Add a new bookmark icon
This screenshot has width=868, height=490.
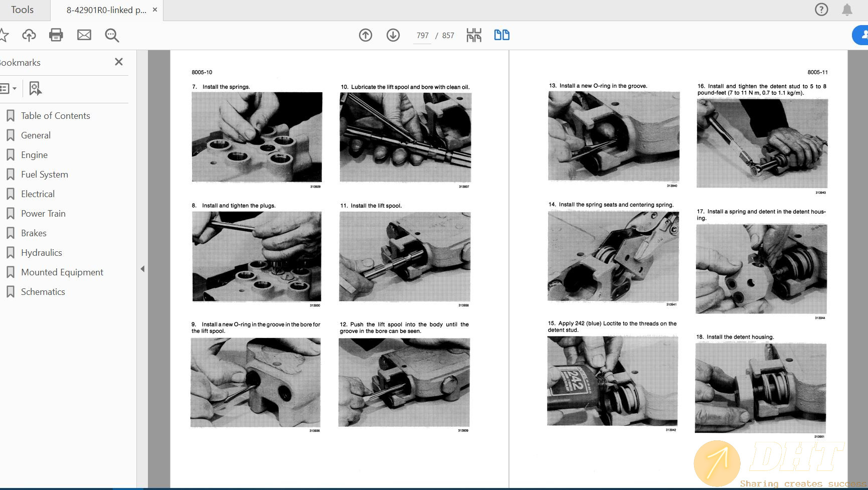click(x=35, y=89)
